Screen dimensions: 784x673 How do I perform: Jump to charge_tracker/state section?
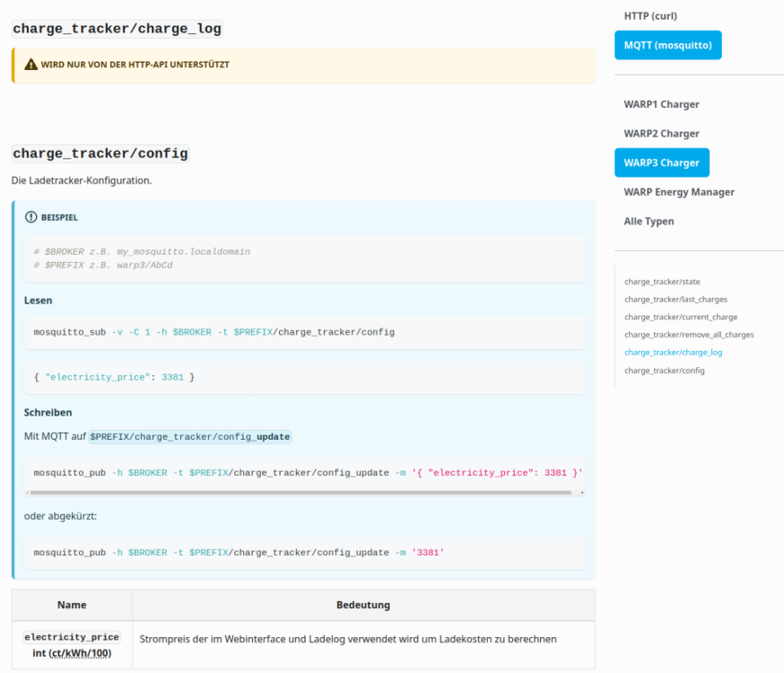(662, 282)
